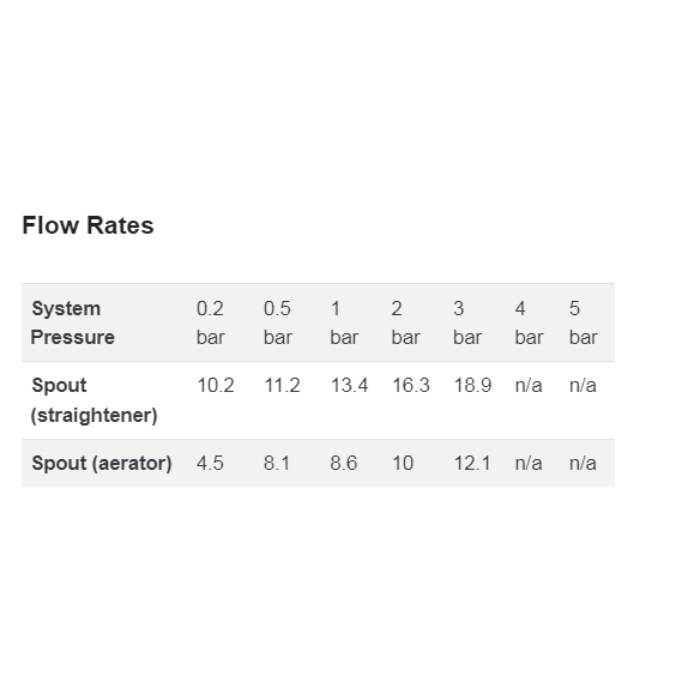Click the 16.3 flow rate cell
700x700 pixels.
tap(411, 385)
